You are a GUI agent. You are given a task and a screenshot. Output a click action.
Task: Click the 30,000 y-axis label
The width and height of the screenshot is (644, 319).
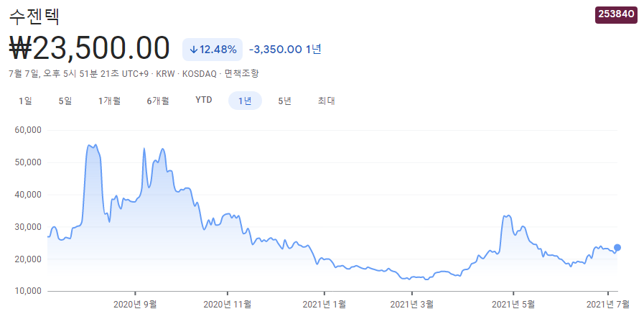click(28, 227)
